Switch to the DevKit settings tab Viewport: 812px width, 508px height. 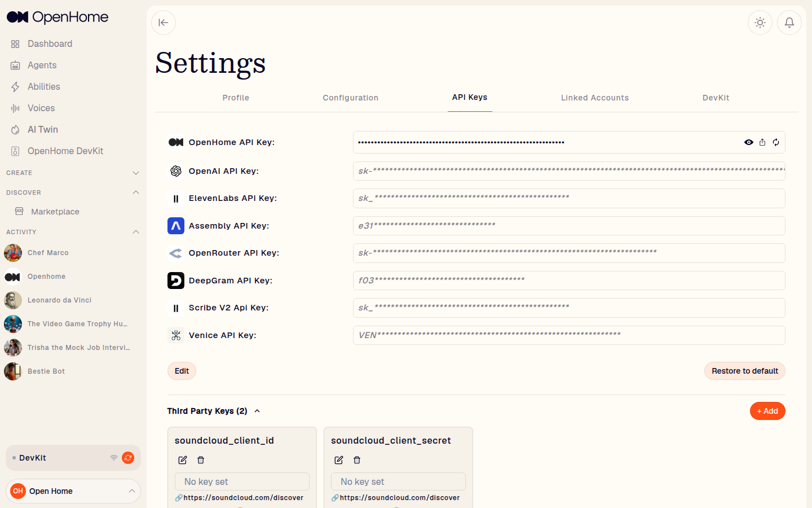click(716, 98)
